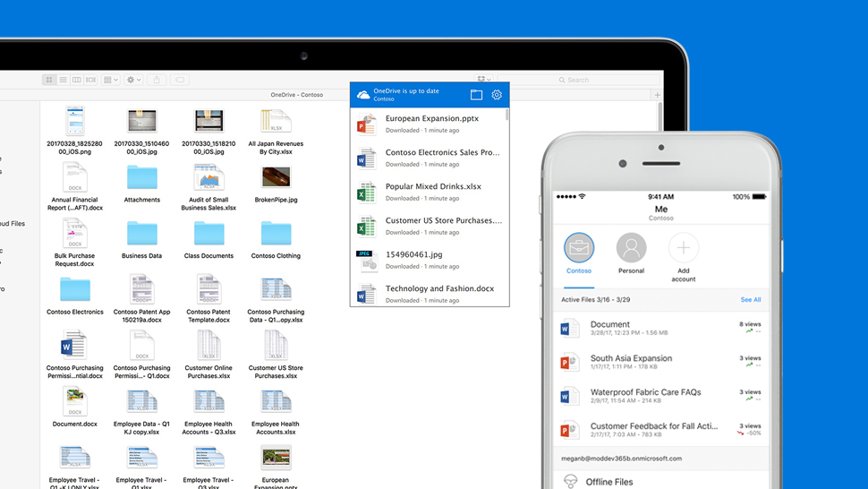Open OneDrive folder from popup header
Screen dimensions: 868x489
476,95
